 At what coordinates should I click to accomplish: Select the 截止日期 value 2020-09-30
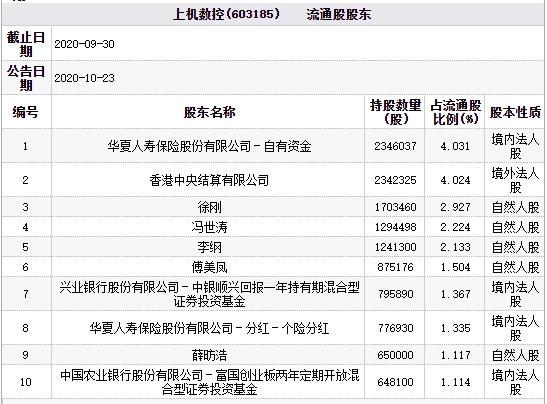point(84,44)
